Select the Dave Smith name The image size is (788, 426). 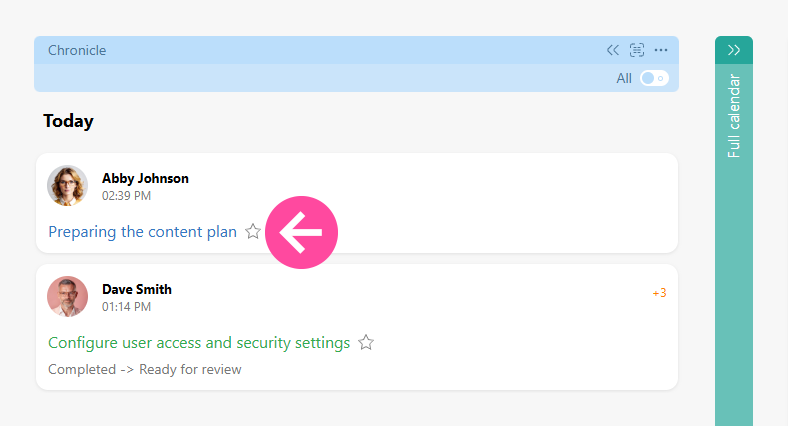(137, 289)
